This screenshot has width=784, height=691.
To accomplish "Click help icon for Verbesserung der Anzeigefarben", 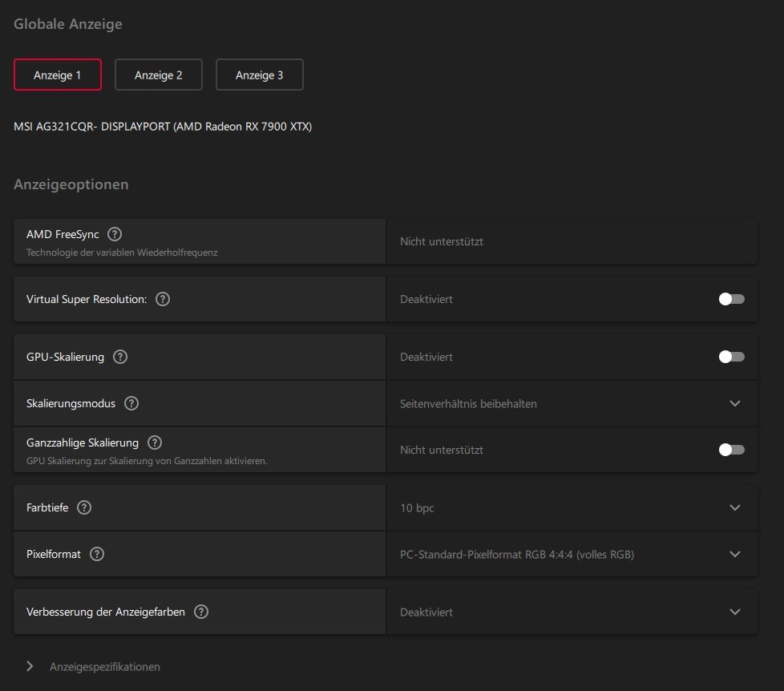I will coord(201,612).
